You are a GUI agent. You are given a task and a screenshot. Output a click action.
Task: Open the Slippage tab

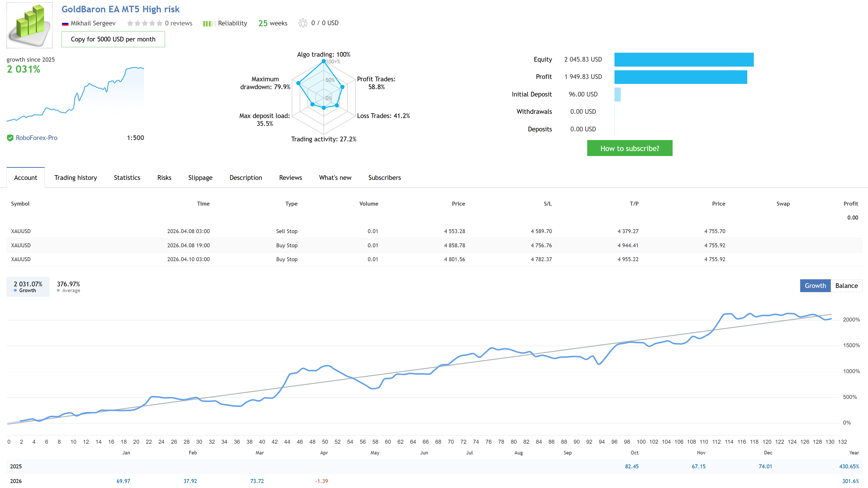[x=200, y=178]
